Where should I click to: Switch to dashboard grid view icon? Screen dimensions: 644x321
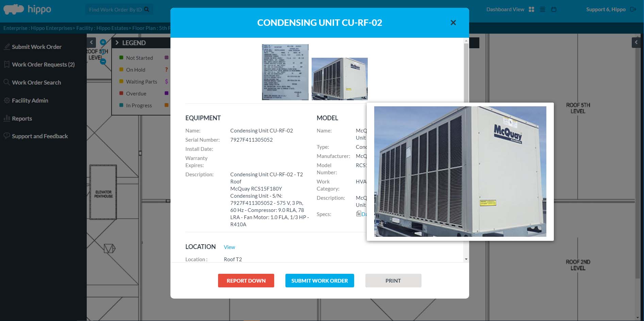(x=531, y=10)
